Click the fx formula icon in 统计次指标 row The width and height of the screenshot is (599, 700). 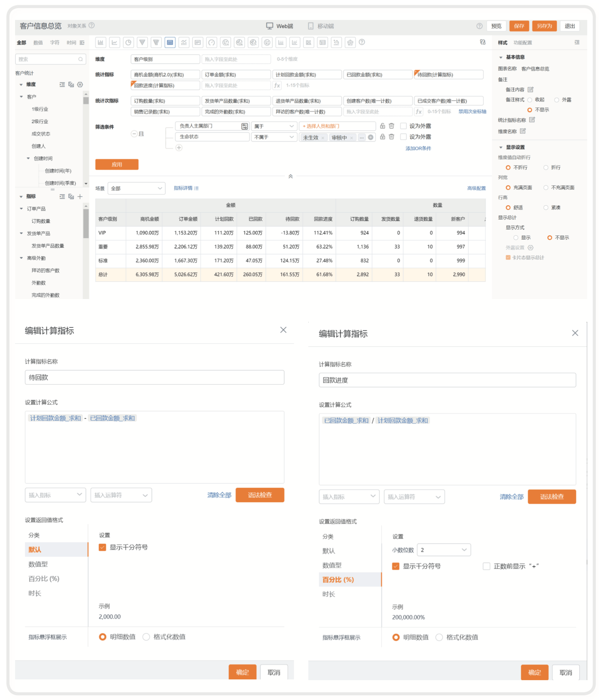point(419,112)
